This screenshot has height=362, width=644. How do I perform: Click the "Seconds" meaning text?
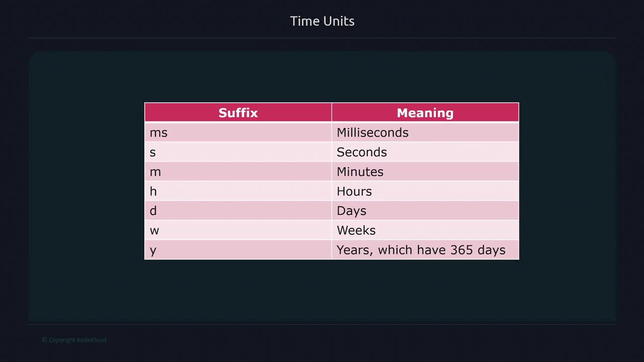[362, 152]
